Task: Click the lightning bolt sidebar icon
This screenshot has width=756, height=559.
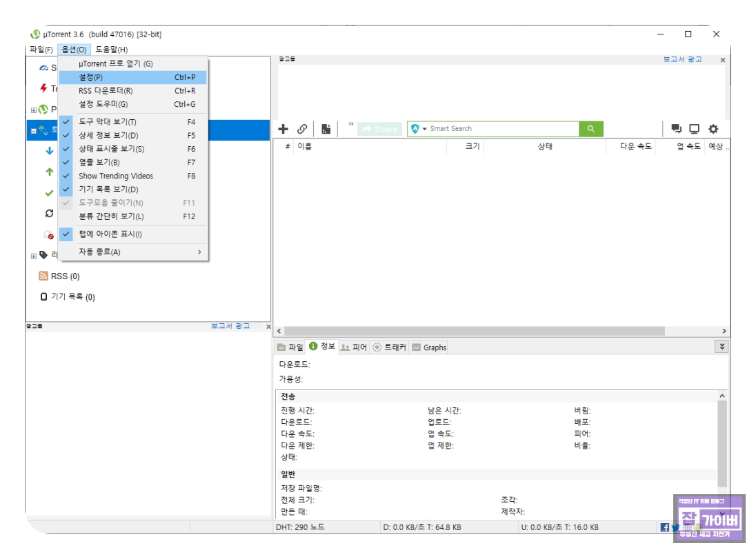Action: point(44,88)
